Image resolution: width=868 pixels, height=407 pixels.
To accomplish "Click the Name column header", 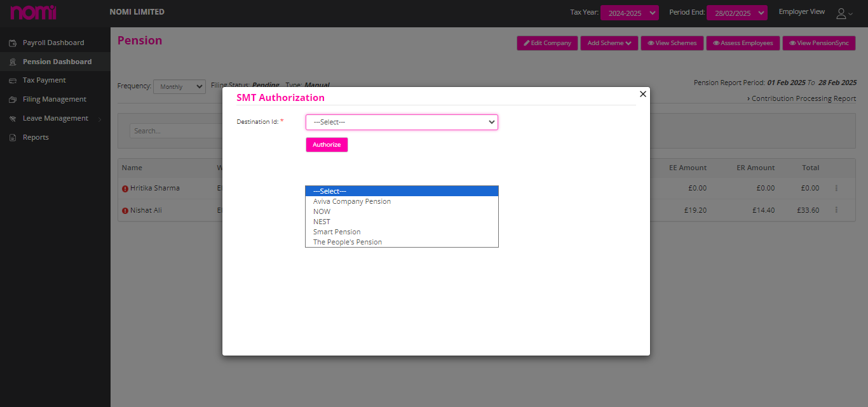I will (x=132, y=168).
